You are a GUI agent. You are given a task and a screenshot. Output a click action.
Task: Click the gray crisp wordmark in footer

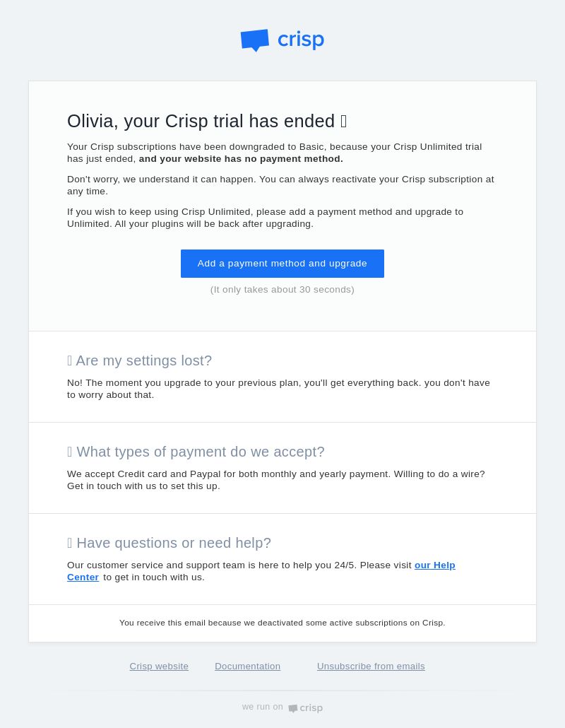(x=311, y=708)
